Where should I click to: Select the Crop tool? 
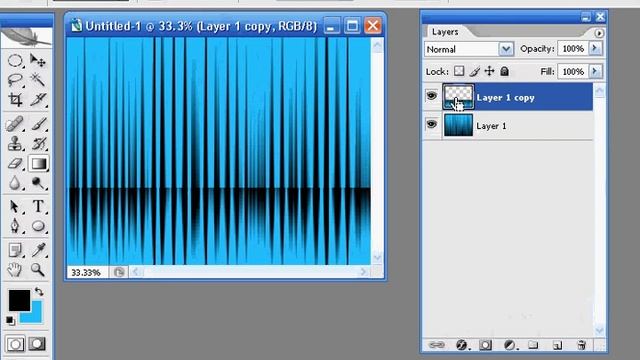click(15, 99)
